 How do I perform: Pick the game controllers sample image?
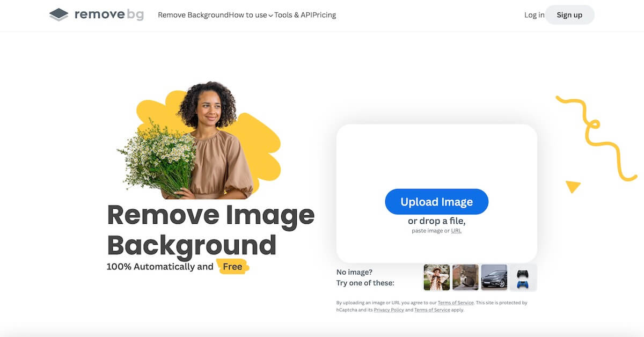(x=523, y=277)
